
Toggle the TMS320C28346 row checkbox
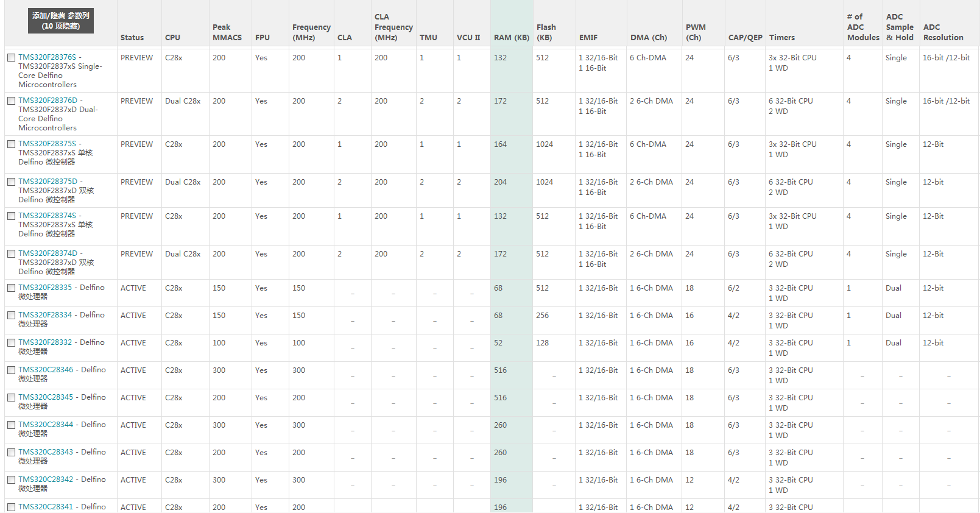[11, 370]
